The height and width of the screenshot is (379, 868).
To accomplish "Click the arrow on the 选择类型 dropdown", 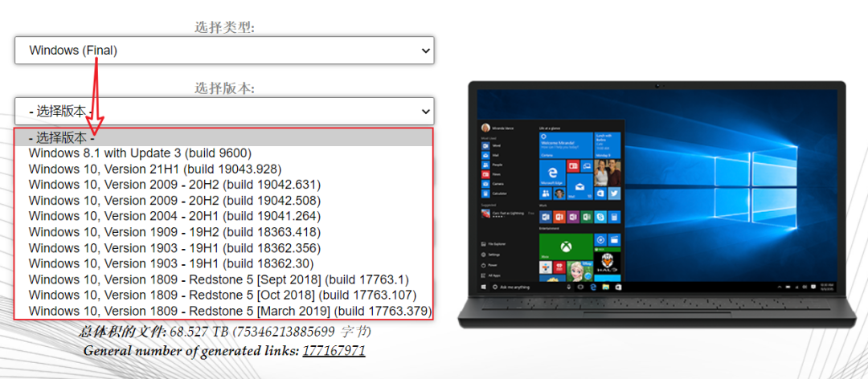I will (x=425, y=51).
